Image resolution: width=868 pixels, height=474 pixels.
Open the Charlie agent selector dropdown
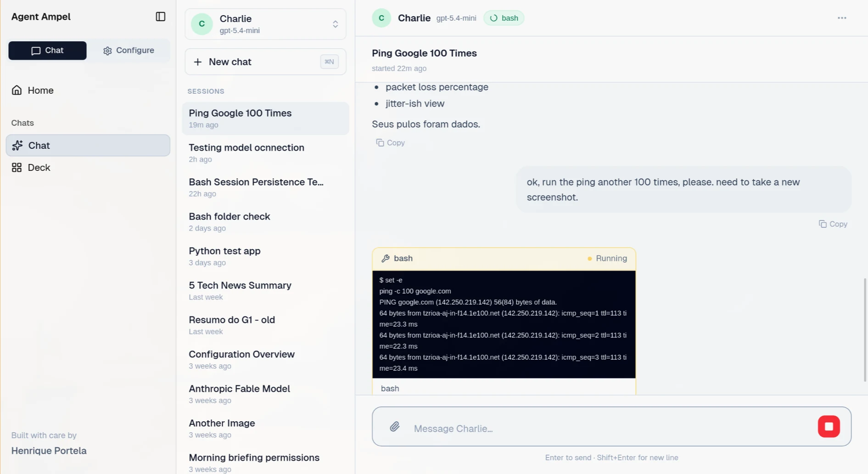click(265, 24)
